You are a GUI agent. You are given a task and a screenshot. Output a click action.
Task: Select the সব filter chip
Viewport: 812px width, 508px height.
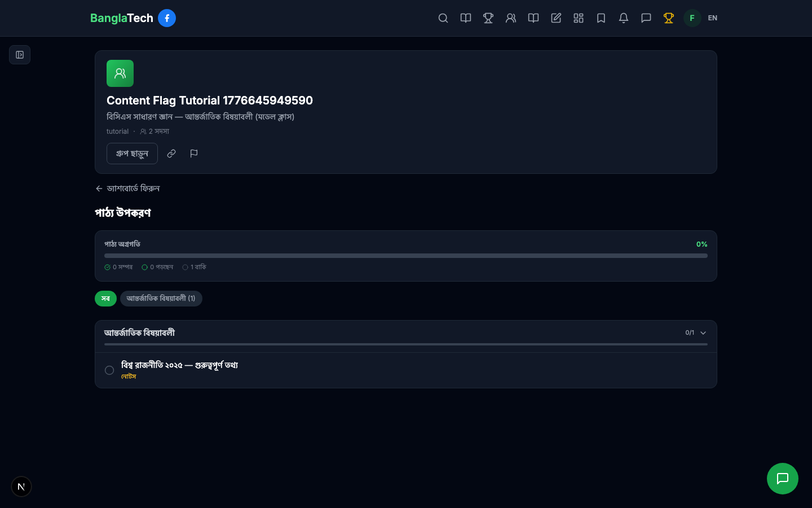(x=105, y=299)
